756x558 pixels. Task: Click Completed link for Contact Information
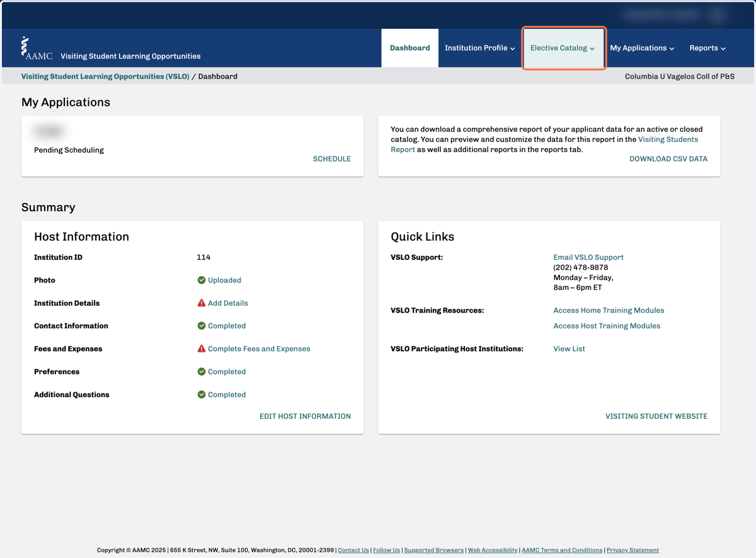click(227, 326)
